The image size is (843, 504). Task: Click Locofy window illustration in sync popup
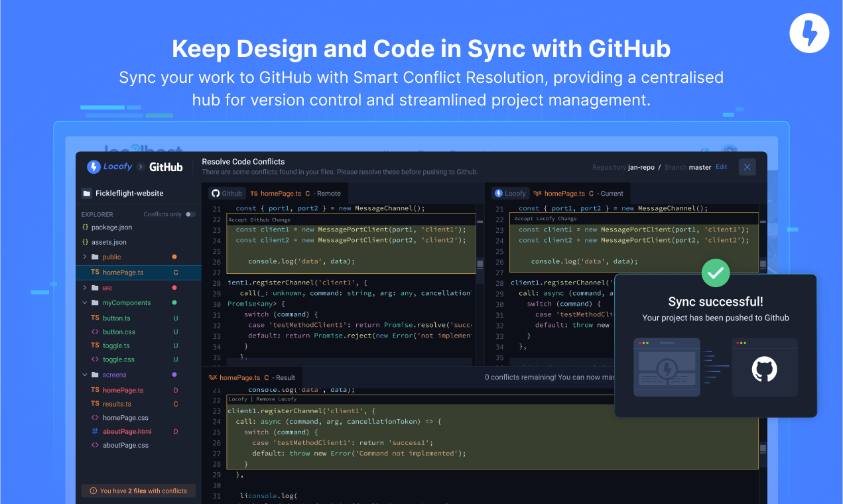tap(667, 367)
